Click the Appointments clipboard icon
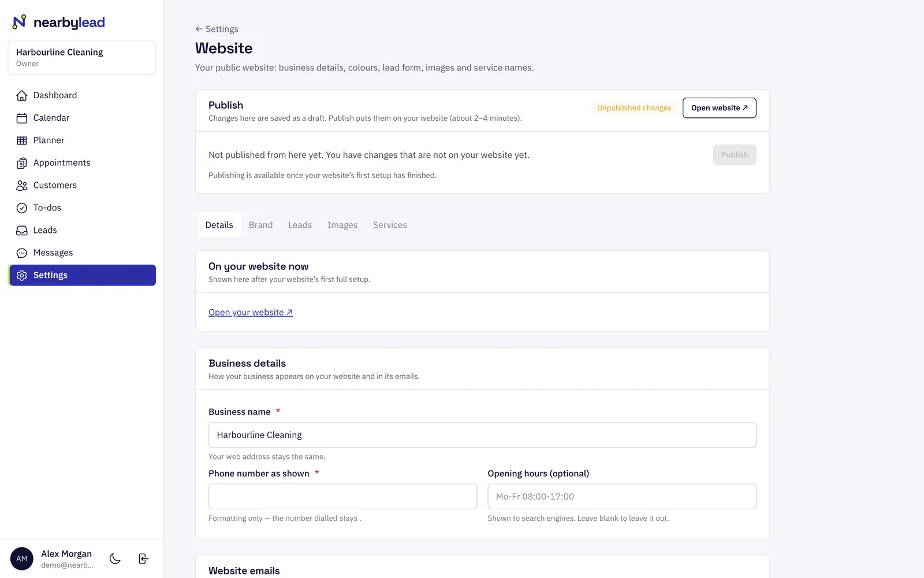Screen dimensions: 924x578 click(22, 163)
